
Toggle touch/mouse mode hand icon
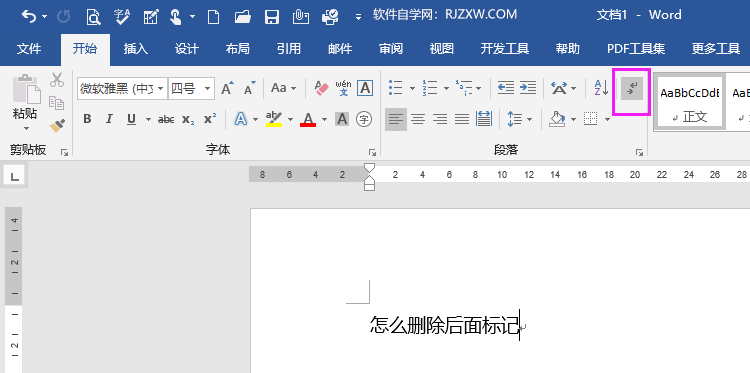point(176,17)
